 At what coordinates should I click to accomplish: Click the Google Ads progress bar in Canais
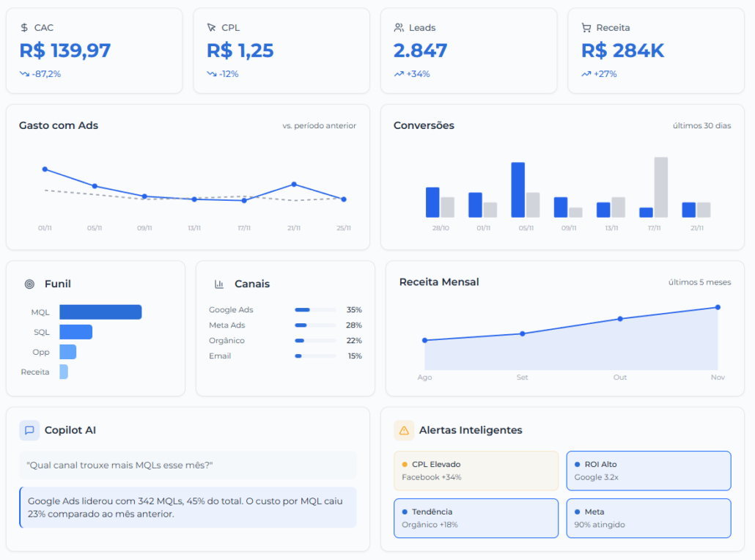click(x=315, y=310)
